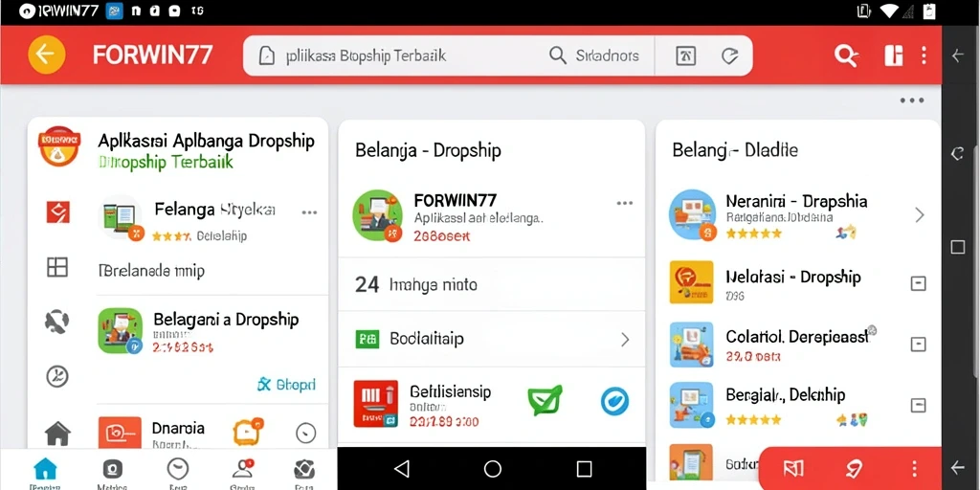This screenshot has width=980, height=490.
Task: Open the three-dot menu below red header
Action: click(x=912, y=100)
